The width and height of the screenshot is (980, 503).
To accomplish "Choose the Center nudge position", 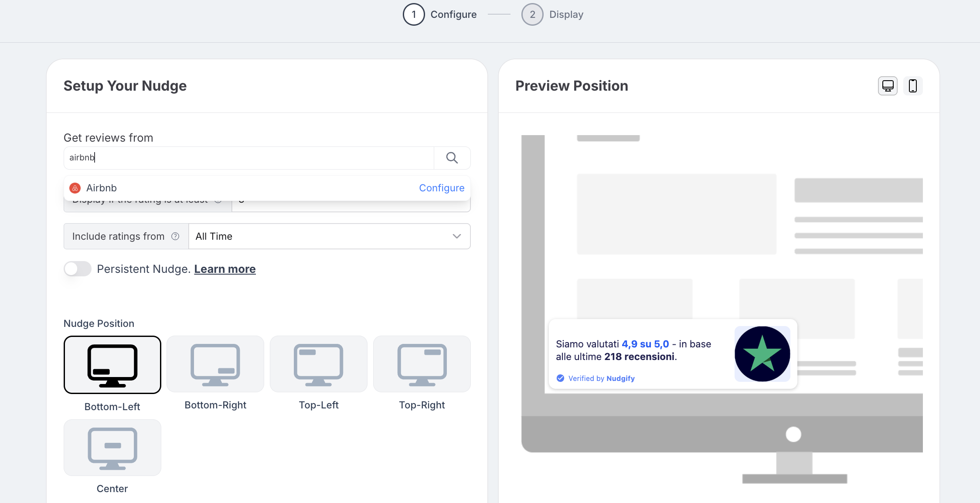I will [112, 448].
